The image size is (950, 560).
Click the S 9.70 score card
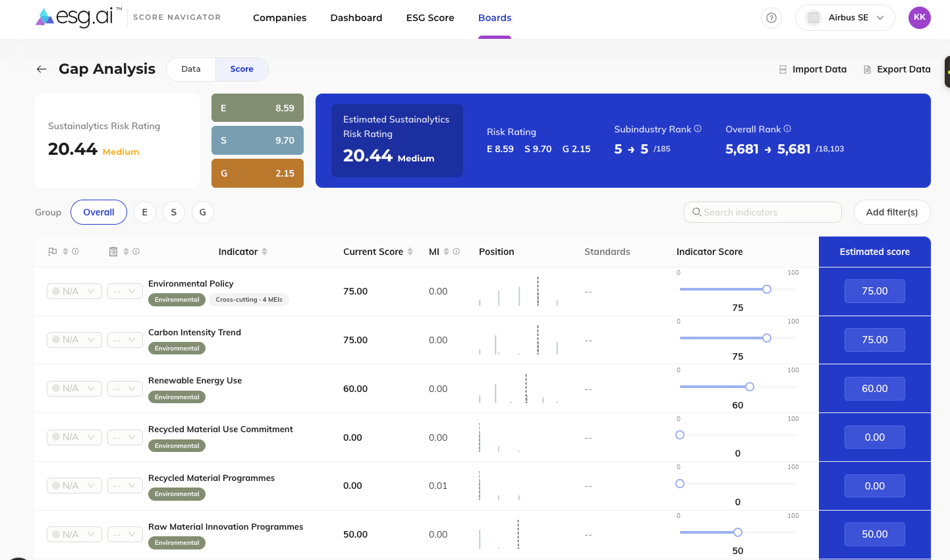click(258, 140)
